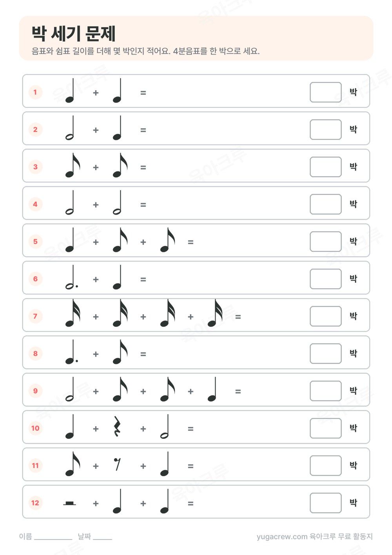This screenshot has height=555, width=392.
Task: Select the half note in row 10
Action: [x=165, y=426]
